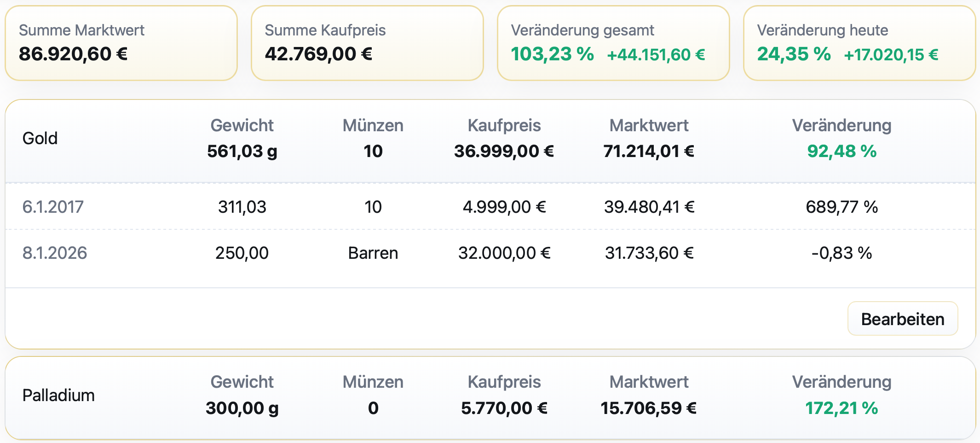
Task: Click the Palladium section label
Action: pyautogui.click(x=58, y=395)
